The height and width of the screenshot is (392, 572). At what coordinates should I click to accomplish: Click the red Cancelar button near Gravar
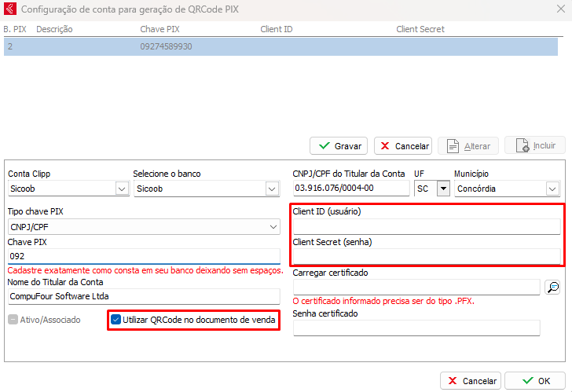point(403,146)
